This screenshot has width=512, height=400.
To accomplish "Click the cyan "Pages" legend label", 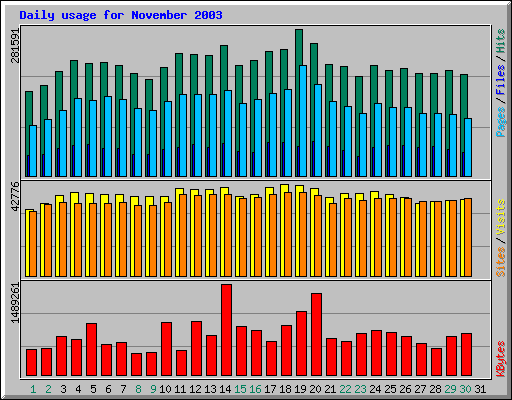I will tap(500, 122).
